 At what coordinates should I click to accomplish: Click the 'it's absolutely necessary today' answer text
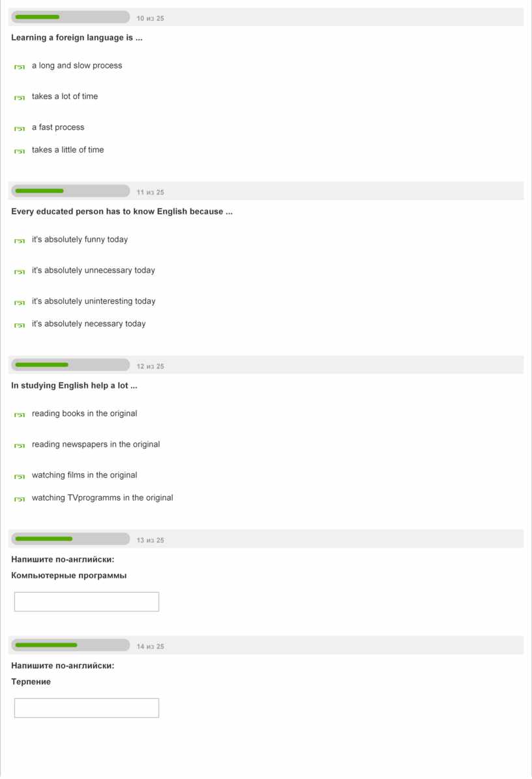pos(89,324)
